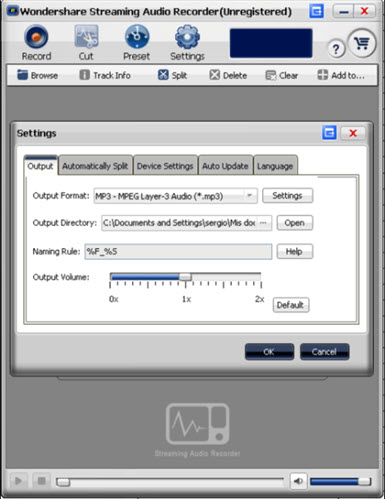Click the Split toolbar item
This screenshot has height=500, width=385.
click(172, 75)
